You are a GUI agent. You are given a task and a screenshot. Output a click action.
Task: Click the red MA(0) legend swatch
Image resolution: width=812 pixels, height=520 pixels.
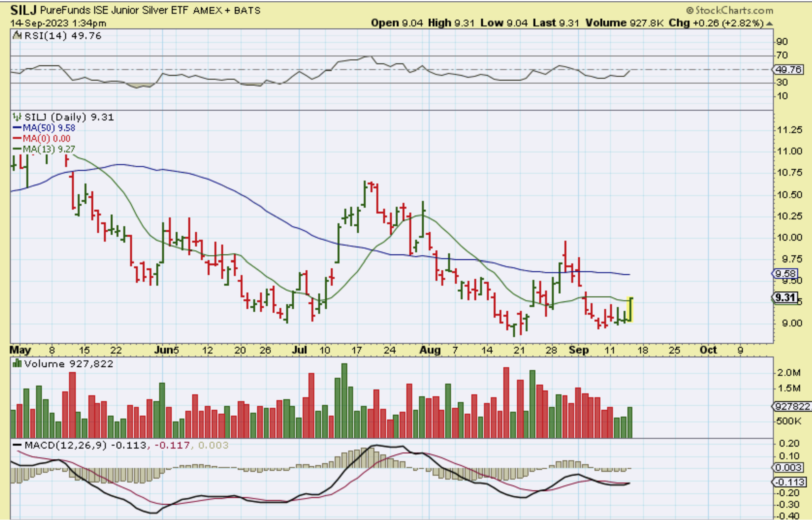[17, 139]
